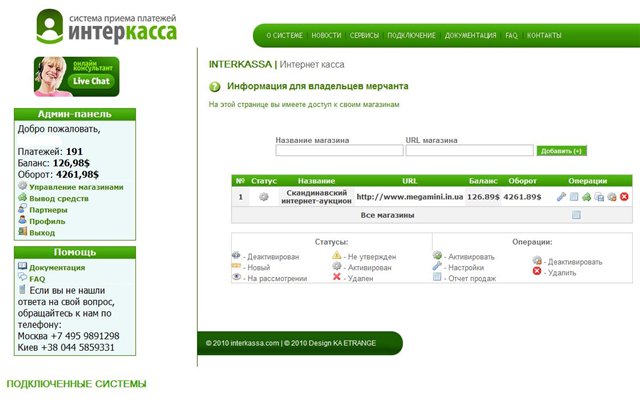Click shop name Скандинавский интернет-аукцион

(x=316, y=197)
